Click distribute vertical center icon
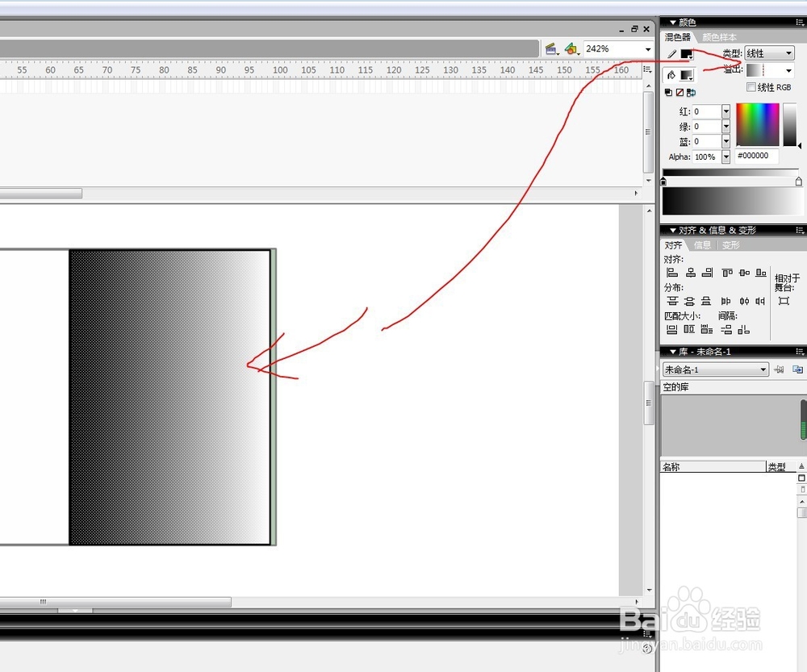 (x=690, y=301)
